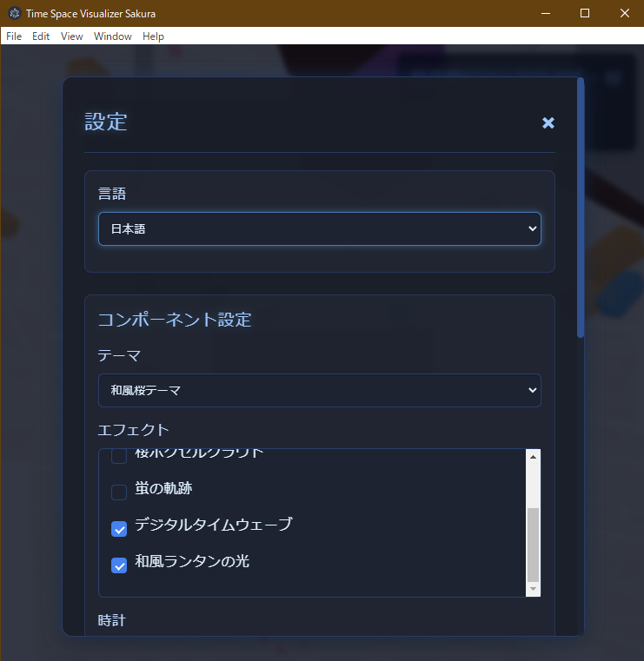Close the 設定 dialog with the X icon

(548, 122)
